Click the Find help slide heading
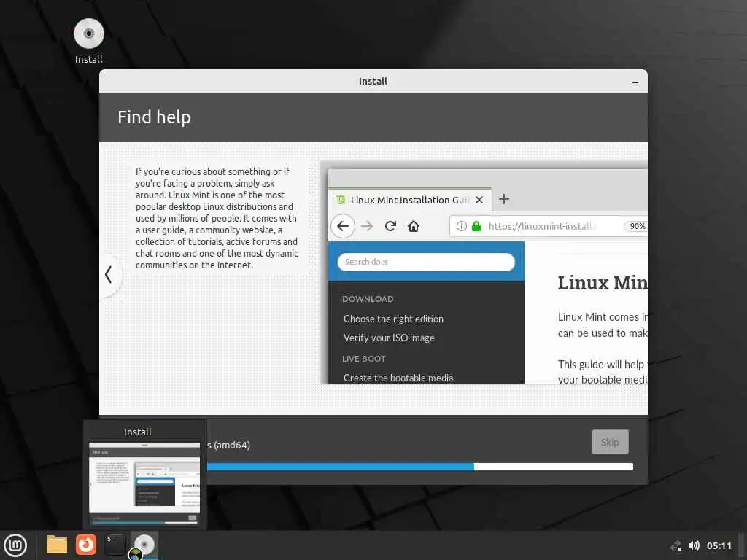747x560 pixels. (x=155, y=117)
